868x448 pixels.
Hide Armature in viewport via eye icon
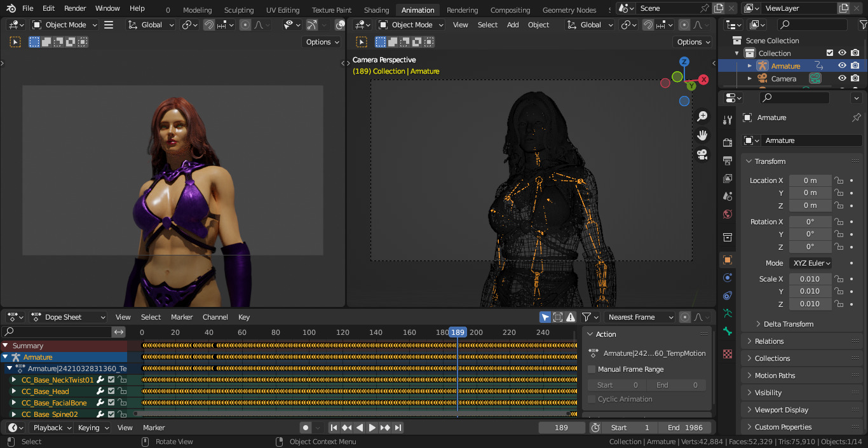(x=842, y=65)
